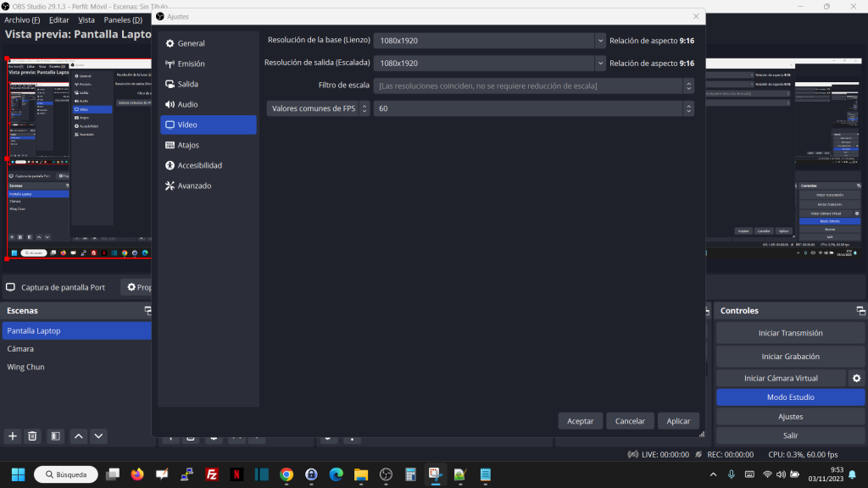Open Netflix from the taskbar
868x488 pixels.
pyautogui.click(x=236, y=474)
